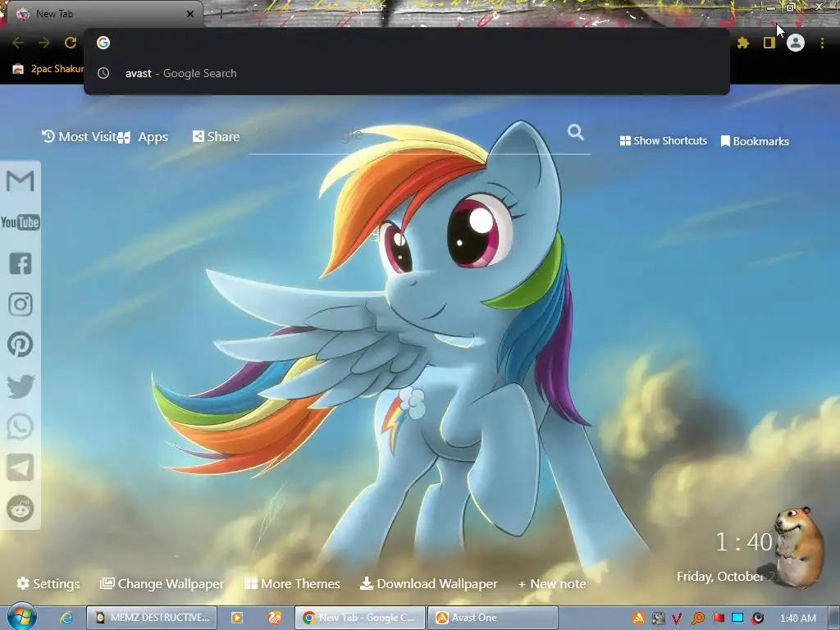Open More Themes
840x630 pixels.
pos(292,584)
